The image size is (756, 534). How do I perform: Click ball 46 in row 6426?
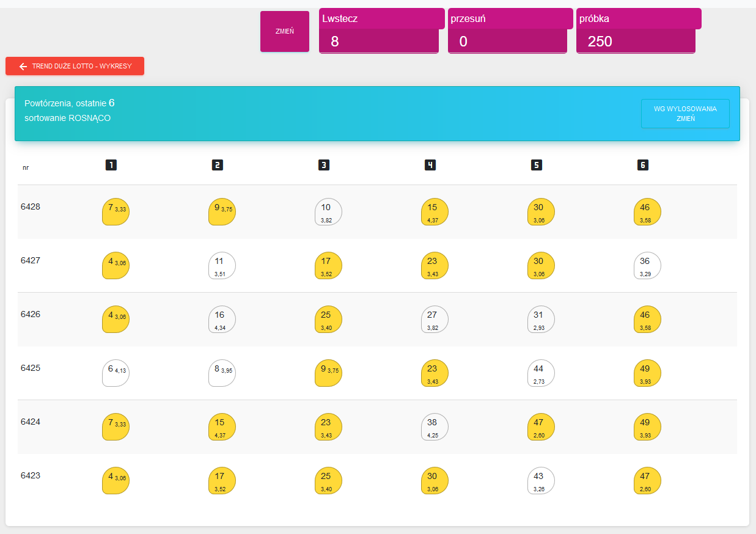pyautogui.click(x=647, y=319)
